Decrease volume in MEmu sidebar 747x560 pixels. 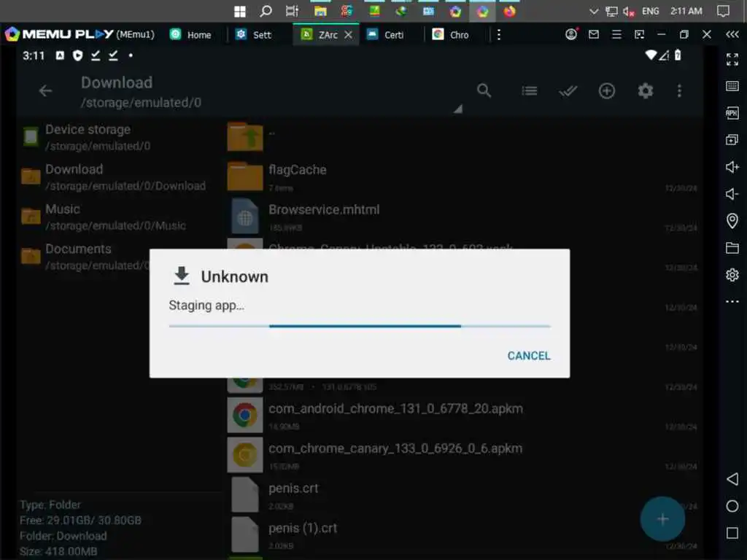[x=732, y=194]
